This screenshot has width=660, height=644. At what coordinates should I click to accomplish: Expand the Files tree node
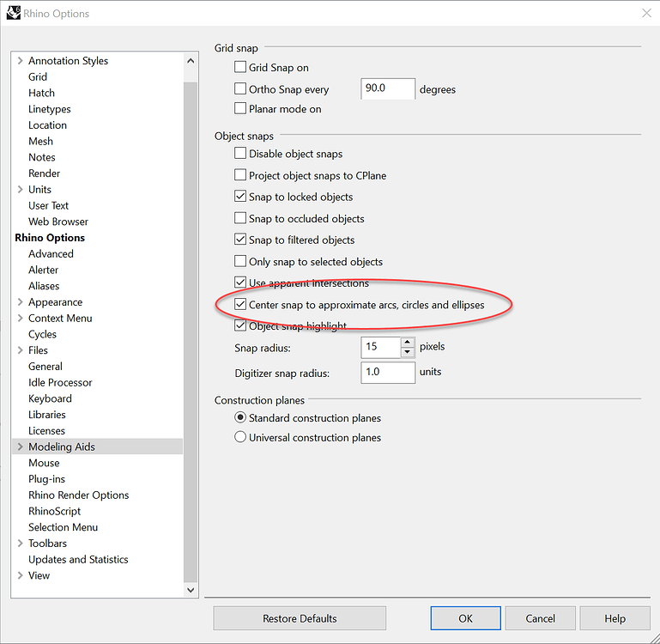coord(20,350)
